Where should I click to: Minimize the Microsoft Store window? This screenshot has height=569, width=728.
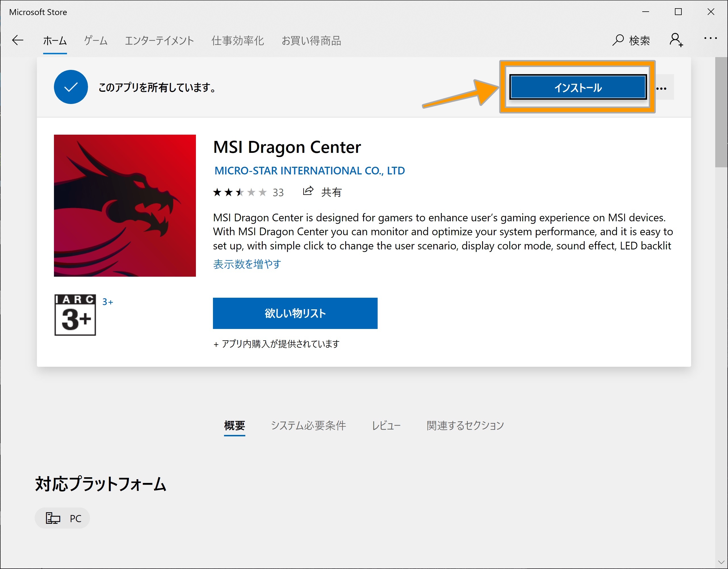(x=646, y=12)
